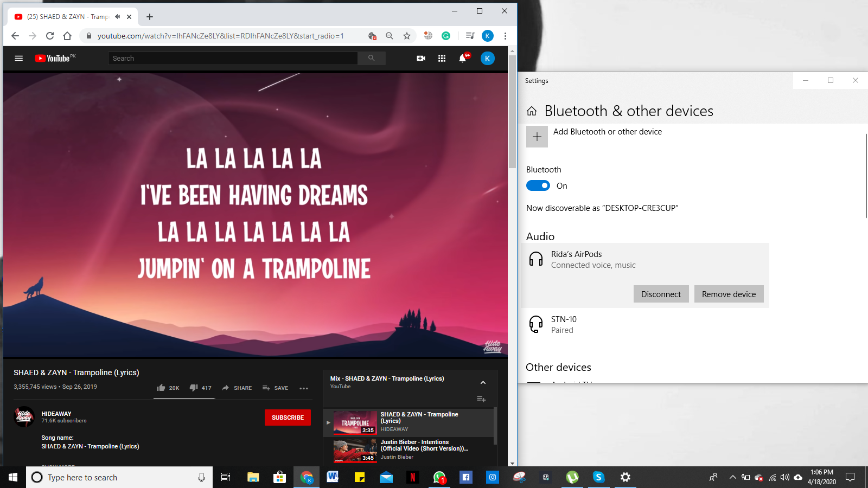Disconnect Rida's AirPods
Screen dimensions: 868x488
(661, 294)
